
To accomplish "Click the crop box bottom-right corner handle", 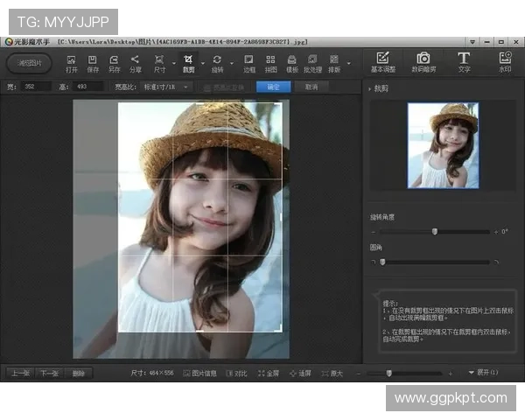I will click(x=279, y=329).
